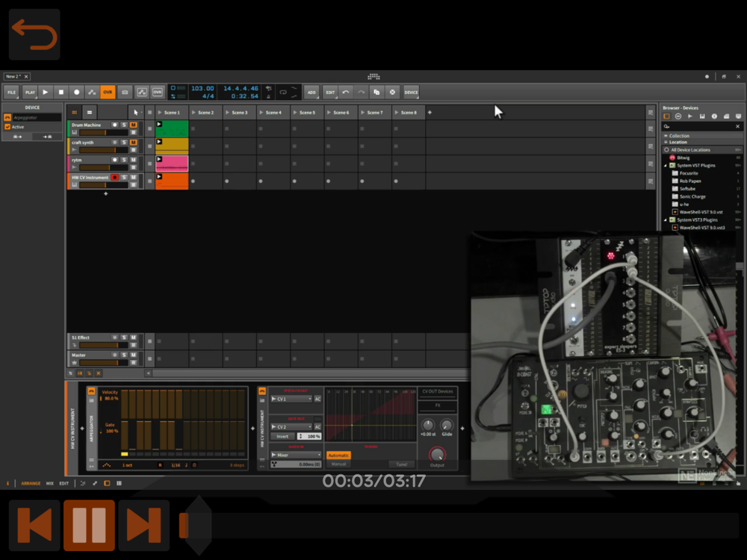Open the GATE OUT CV 2 dropdown
This screenshot has height=560, width=747.
291,426
